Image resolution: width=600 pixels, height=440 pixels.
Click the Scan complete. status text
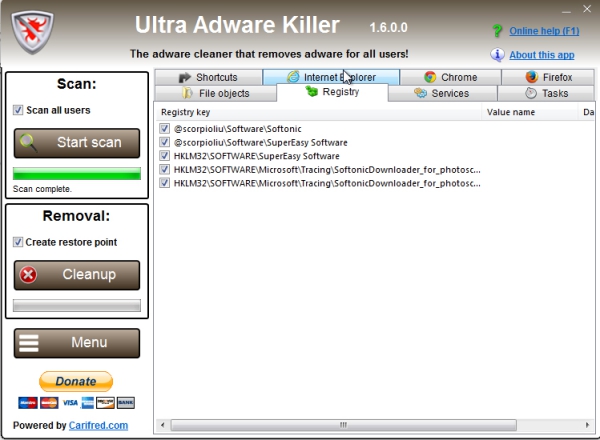click(42, 189)
